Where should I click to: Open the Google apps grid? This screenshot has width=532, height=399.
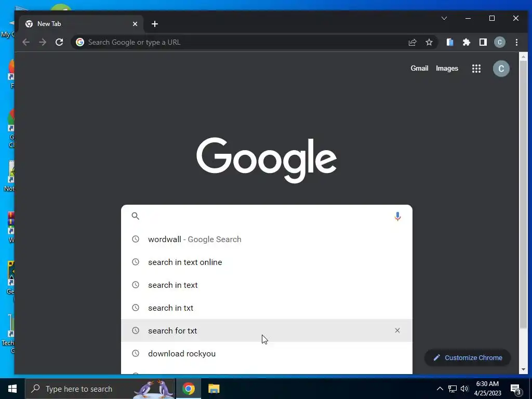point(476,69)
